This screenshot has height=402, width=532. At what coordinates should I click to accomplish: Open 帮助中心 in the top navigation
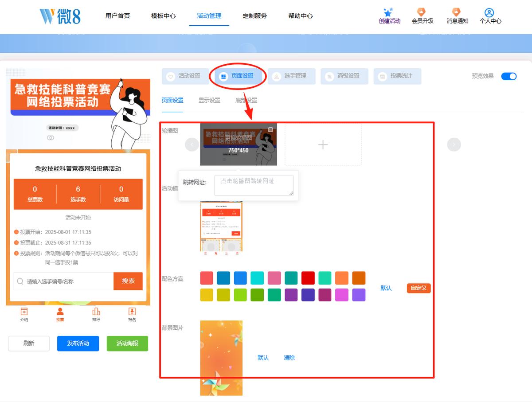[301, 16]
